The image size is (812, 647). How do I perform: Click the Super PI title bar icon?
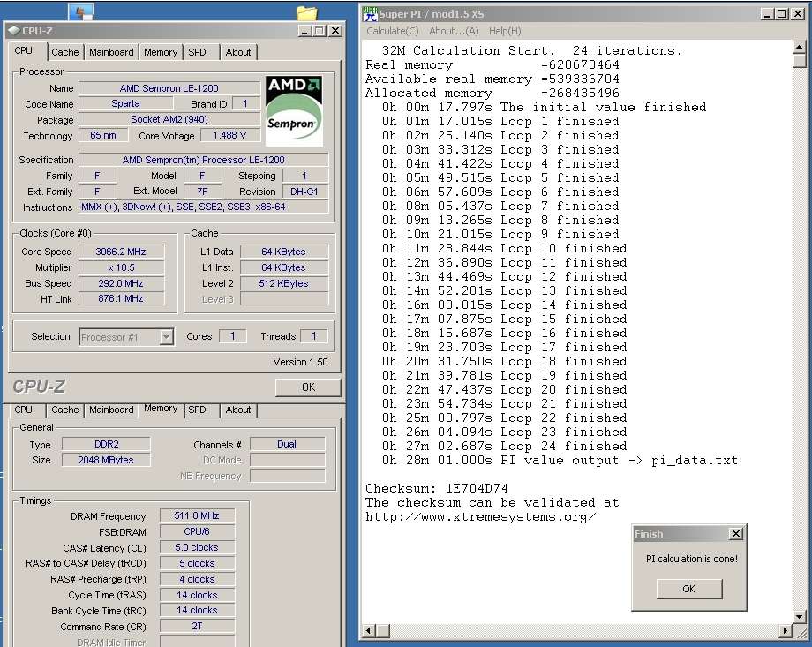pos(371,14)
